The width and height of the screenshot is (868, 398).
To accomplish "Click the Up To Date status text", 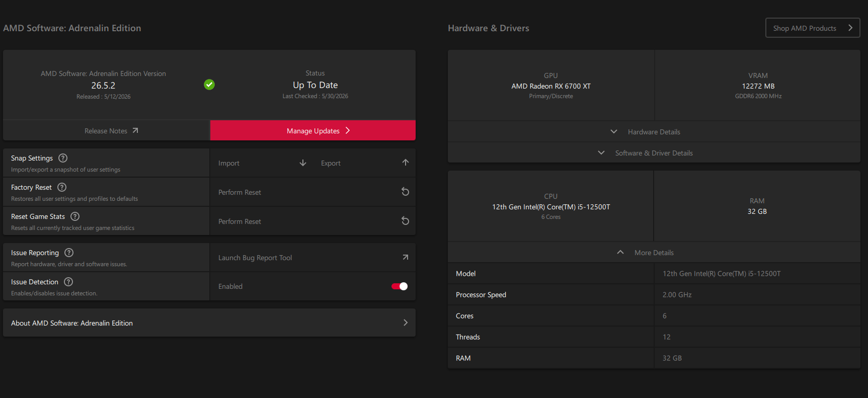I will (x=315, y=85).
